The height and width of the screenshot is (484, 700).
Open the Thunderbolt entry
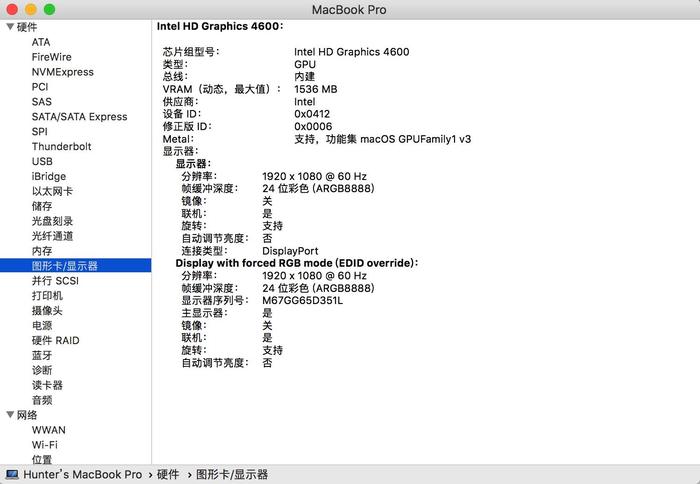[x=61, y=146]
